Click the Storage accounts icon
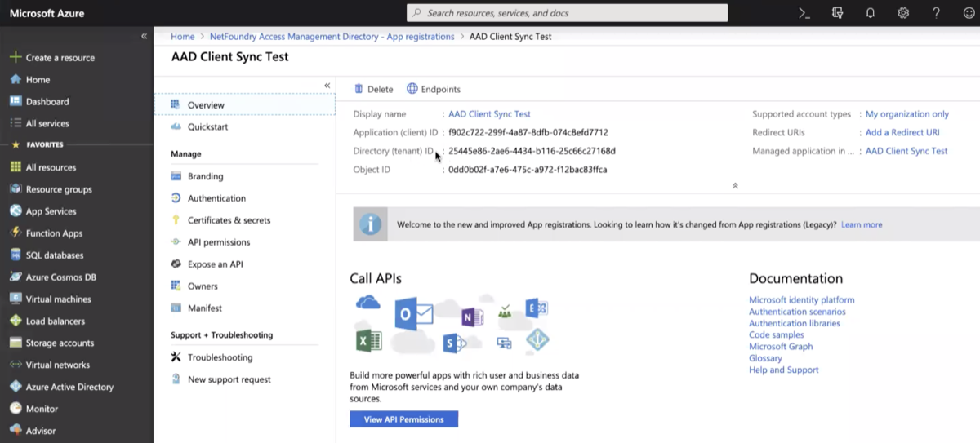This screenshot has width=980, height=443. coord(16,343)
